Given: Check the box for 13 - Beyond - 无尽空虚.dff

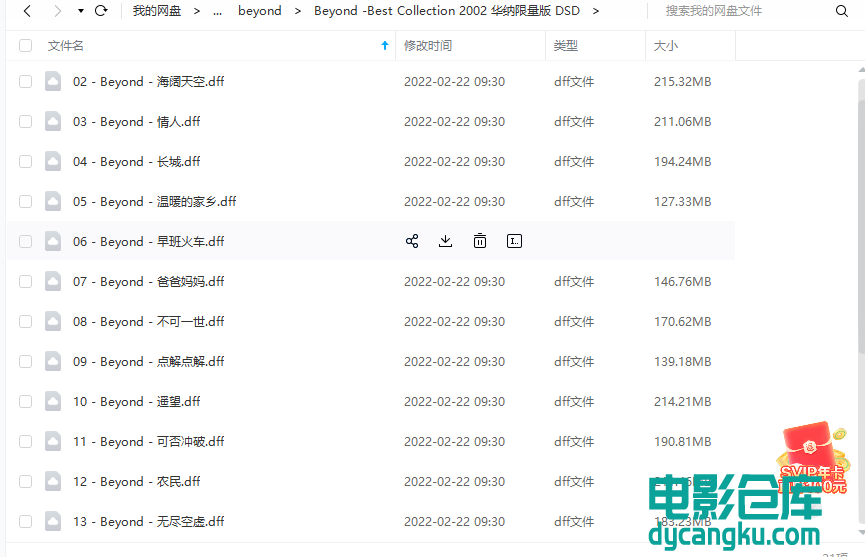Looking at the screenshot, I should [x=25, y=521].
